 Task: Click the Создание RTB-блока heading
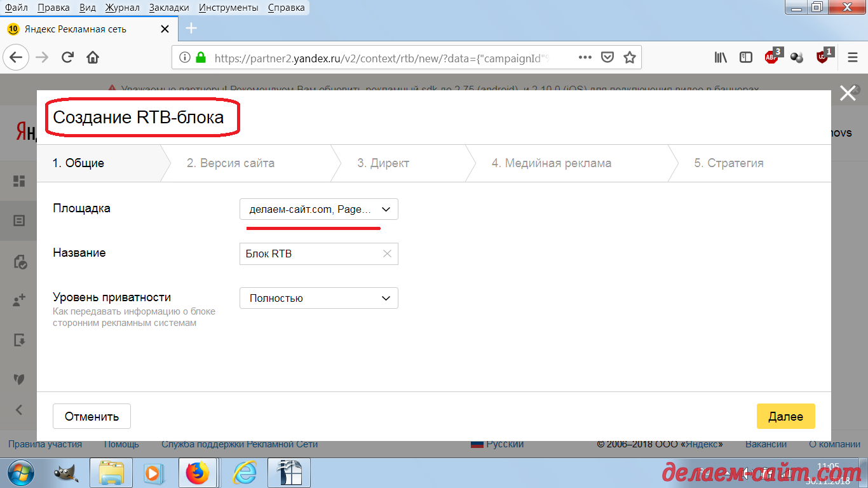[139, 118]
